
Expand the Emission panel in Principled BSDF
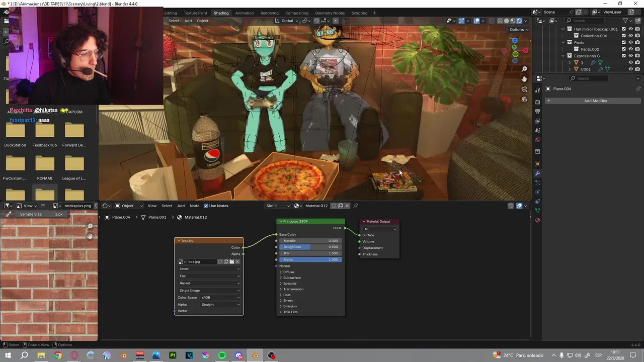[281, 306]
